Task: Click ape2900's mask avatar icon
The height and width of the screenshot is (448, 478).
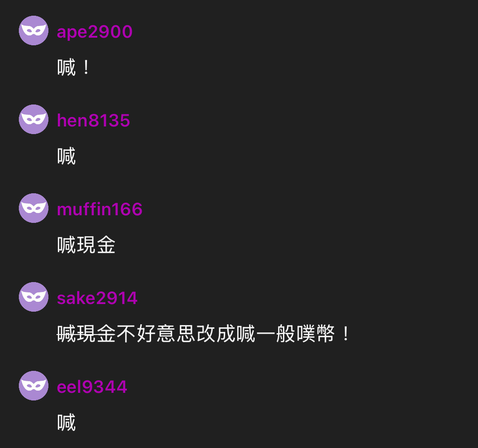Action: 34,30
